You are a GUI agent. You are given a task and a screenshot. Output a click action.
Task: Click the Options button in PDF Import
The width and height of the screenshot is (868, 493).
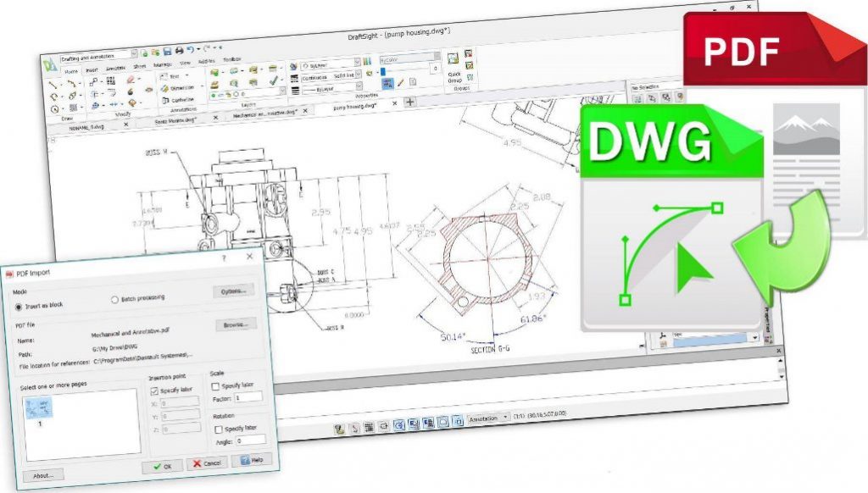pos(234,291)
